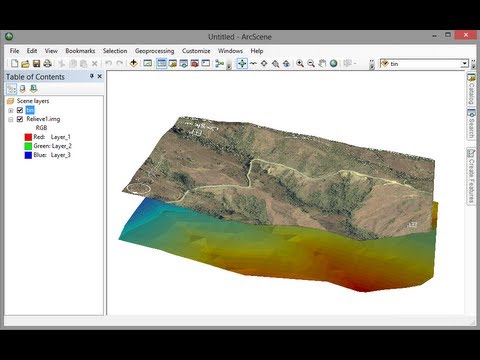Open the Search side tab
The image size is (480, 360).
click(x=471, y=123)
